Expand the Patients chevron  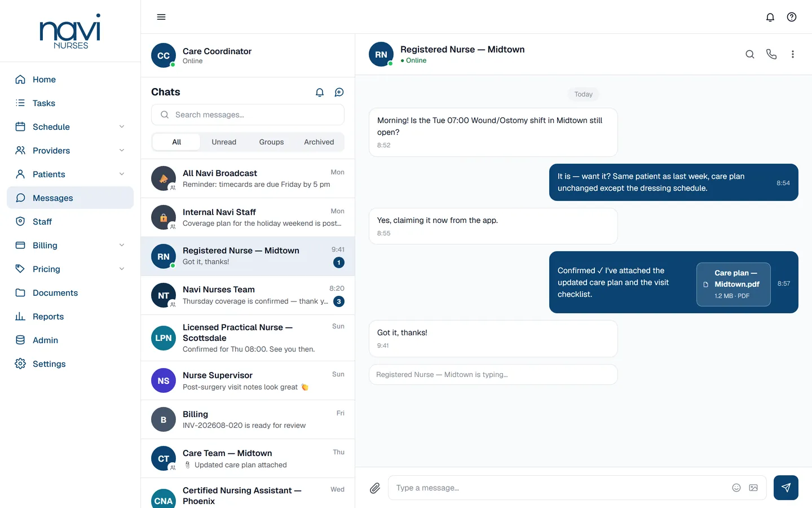122,174
